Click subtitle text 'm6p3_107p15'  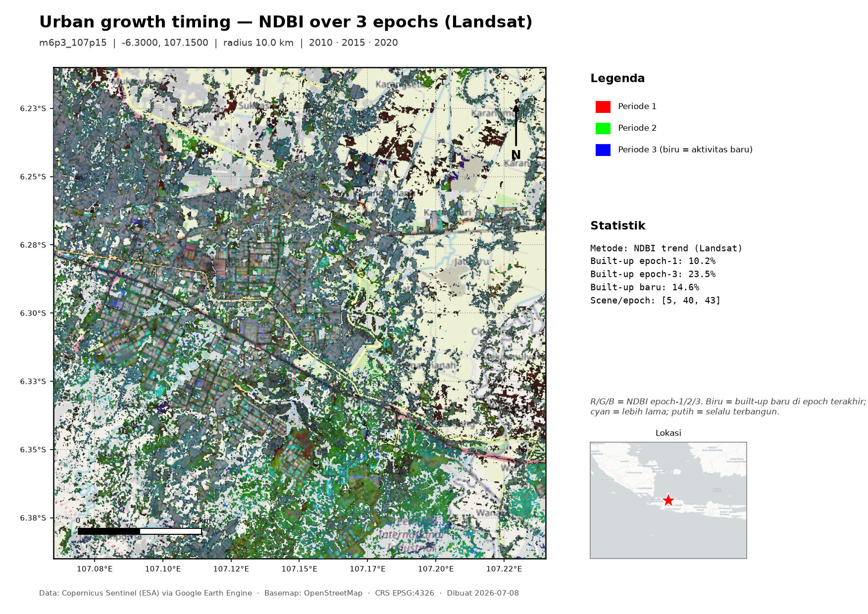click(x=73, y=43)
